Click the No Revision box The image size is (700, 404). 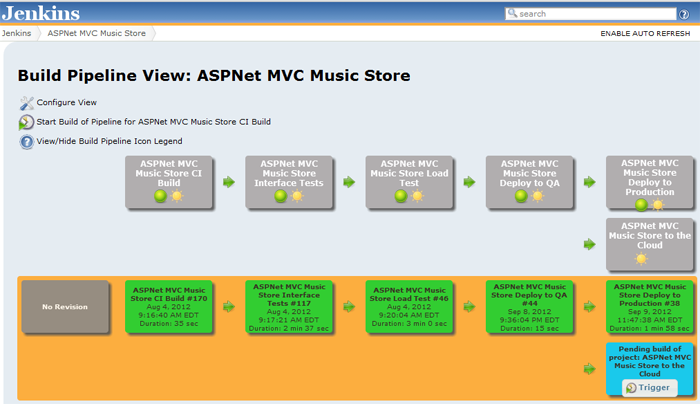(65, 307)
